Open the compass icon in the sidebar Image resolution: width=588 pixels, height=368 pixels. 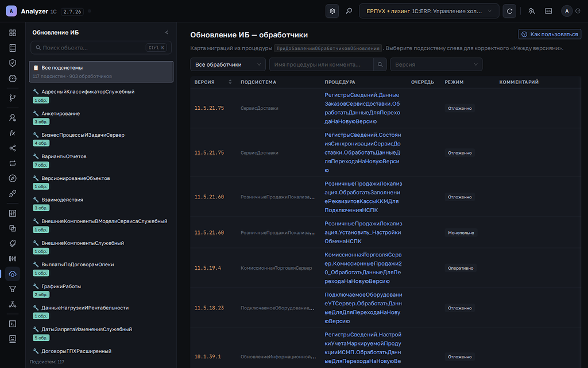[13, 178]
